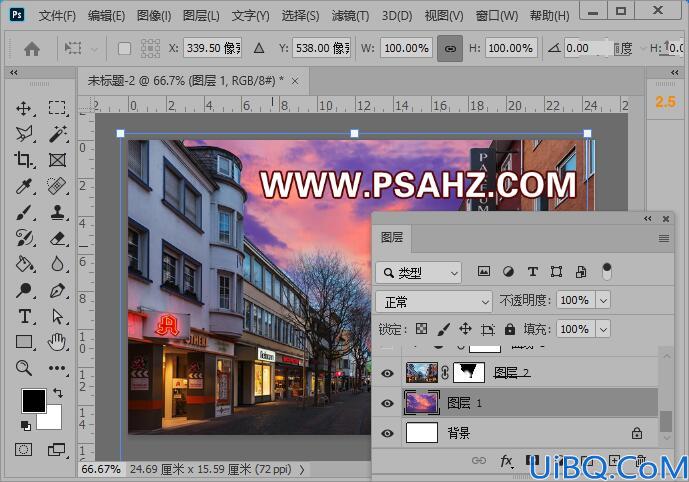Filter layers by type layers
689x482 pixels.
[533, 272]
